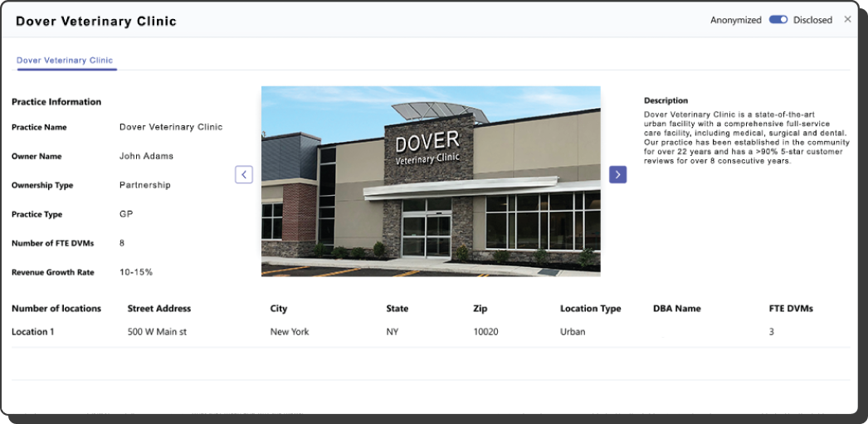Click the 10020 zip cell
Screen dimensions: 868x424
(x=485, y=332)
